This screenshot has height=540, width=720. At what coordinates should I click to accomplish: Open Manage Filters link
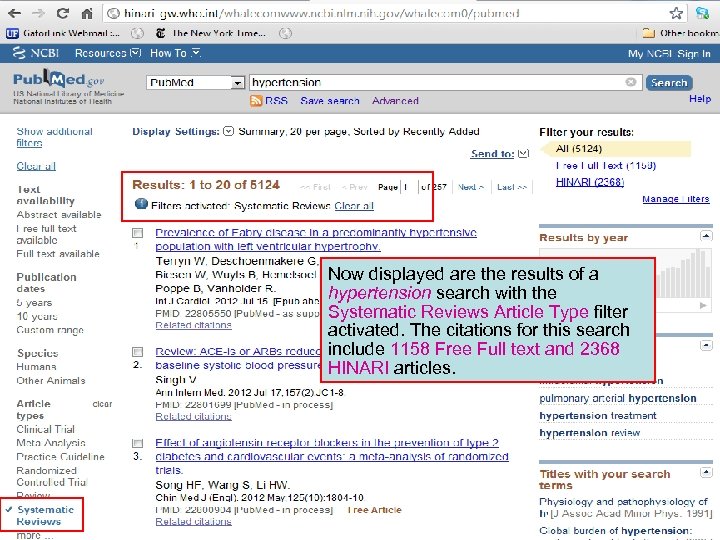pyautogui.click(x=676, y=199)
